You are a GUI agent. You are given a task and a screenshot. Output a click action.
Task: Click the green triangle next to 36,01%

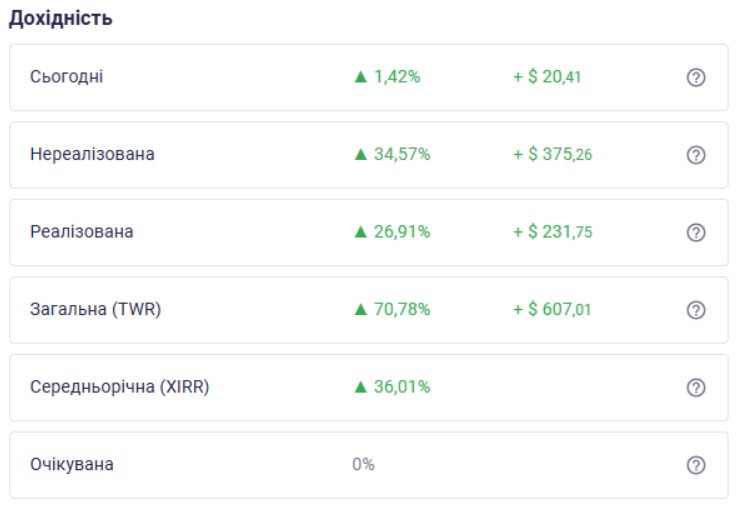click(x=362, y=387)
